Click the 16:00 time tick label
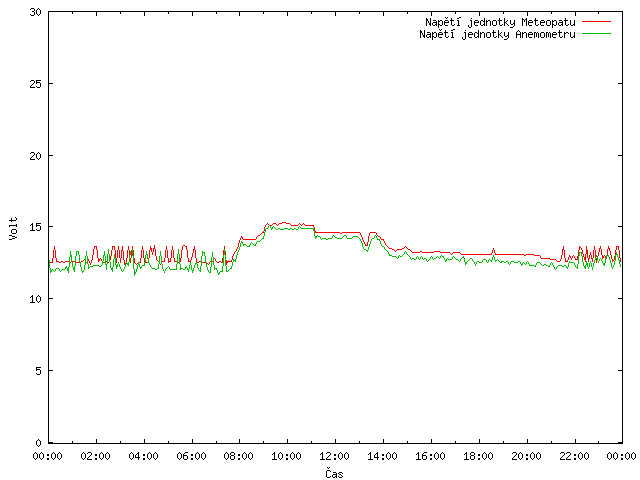This screenshot has height=480, width=640. 430,456
